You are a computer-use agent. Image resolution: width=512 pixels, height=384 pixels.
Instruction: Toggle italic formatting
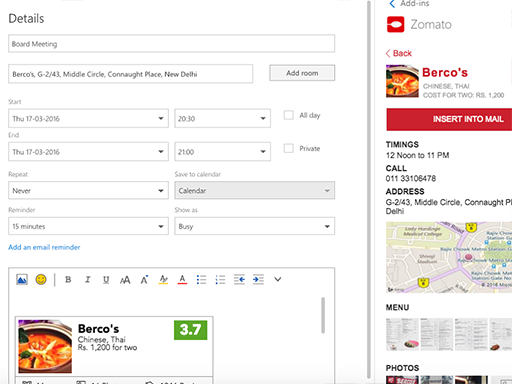[87, 280]
